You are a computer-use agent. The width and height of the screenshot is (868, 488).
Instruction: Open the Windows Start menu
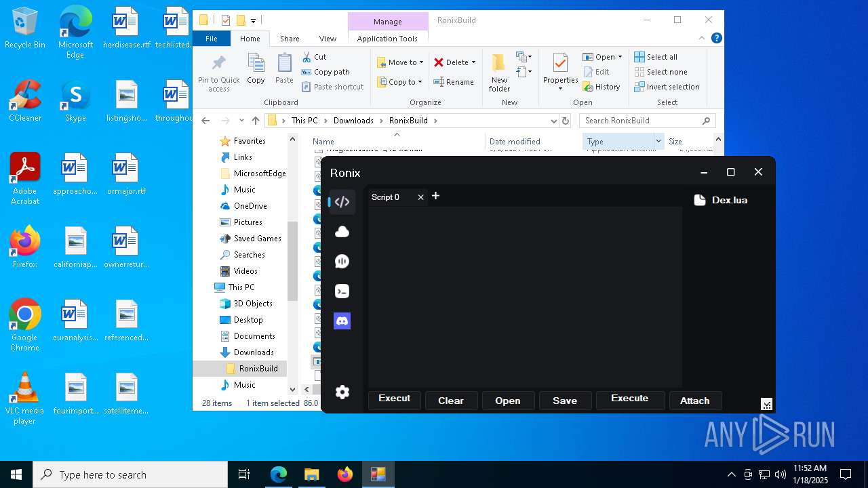(16, 474)
